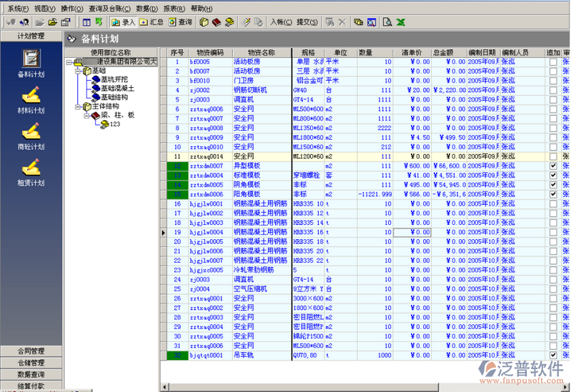
Task: Click the 入帐 button
Action: tap(281, 22)
